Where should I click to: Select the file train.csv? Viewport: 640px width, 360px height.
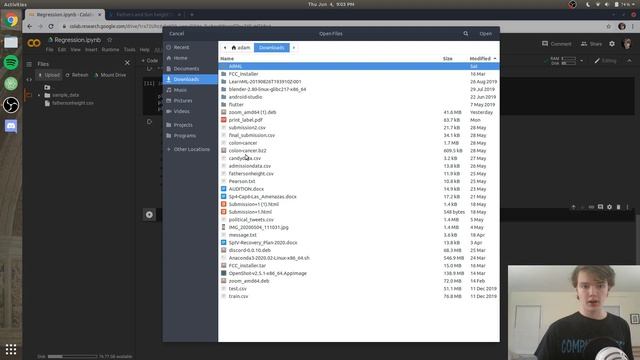359,296
